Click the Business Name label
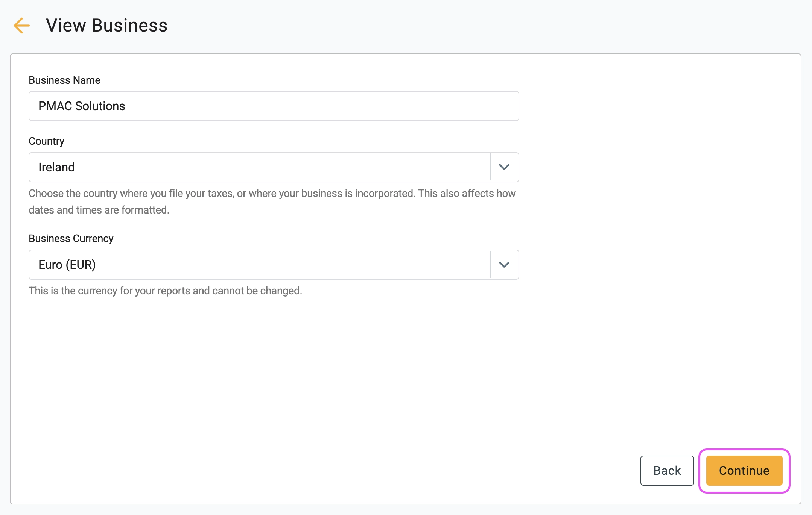This screenshot has width=812, height=515. point(64,80)
